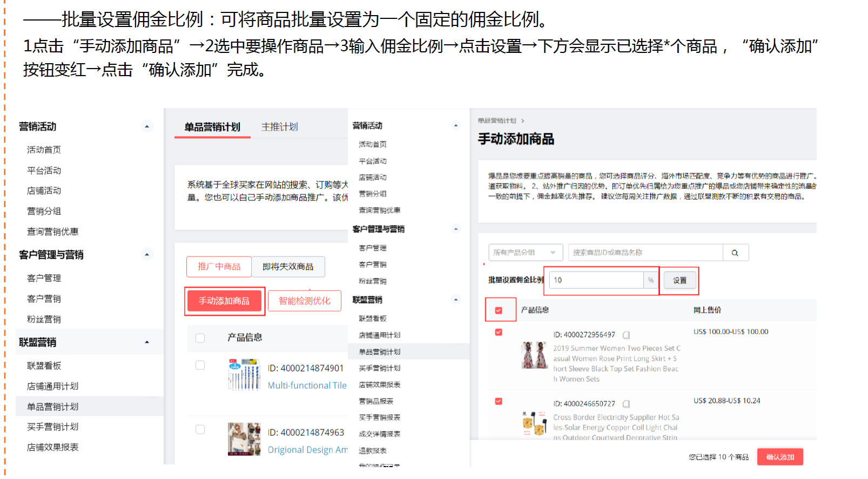868x479 pixels.
Task: Collapse 联盟营销 section in middle sidebar
Action: point(456,300)
